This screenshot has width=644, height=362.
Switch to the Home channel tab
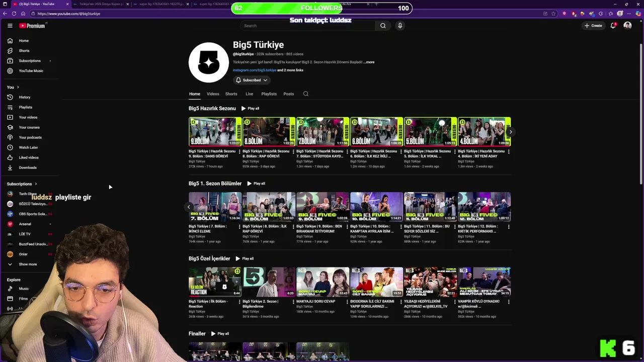[x=195, y=94]
